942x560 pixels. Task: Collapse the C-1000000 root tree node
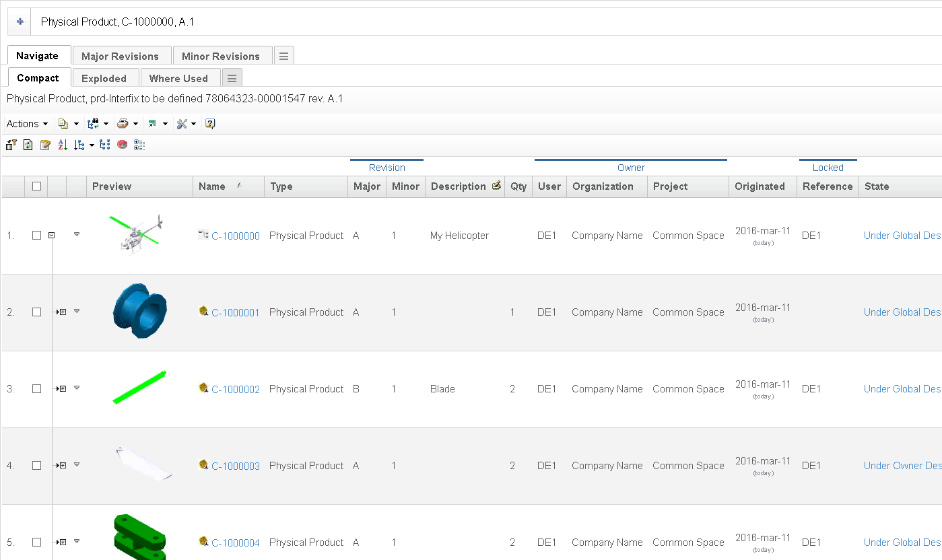(52, 236)
